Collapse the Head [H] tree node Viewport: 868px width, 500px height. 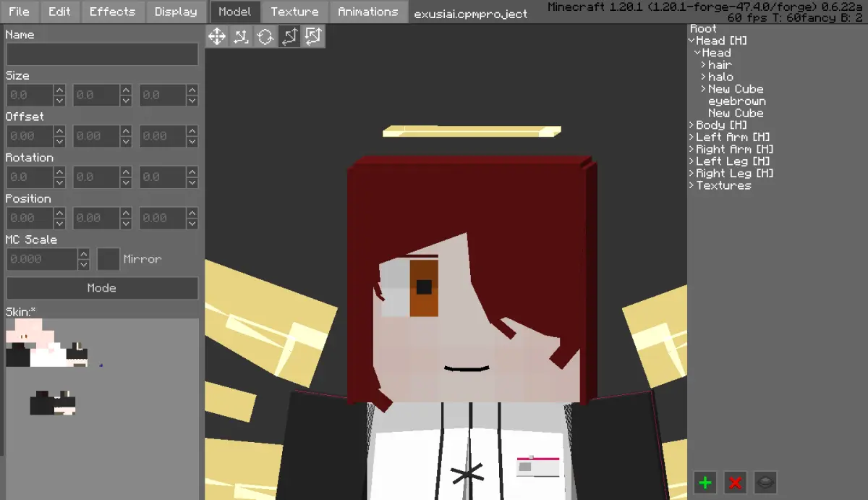[x=691, y=41]
